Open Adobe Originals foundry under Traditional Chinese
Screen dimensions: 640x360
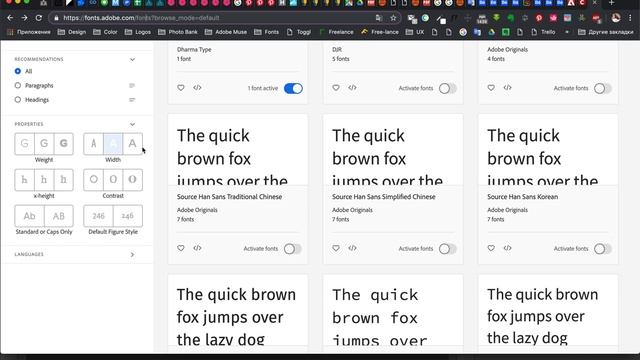(197, 210)
